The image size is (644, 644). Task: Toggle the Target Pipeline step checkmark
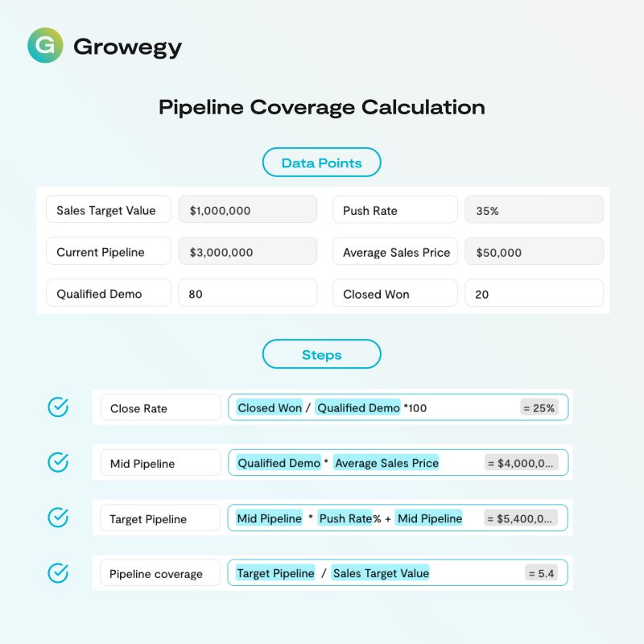tap(58, 518)
